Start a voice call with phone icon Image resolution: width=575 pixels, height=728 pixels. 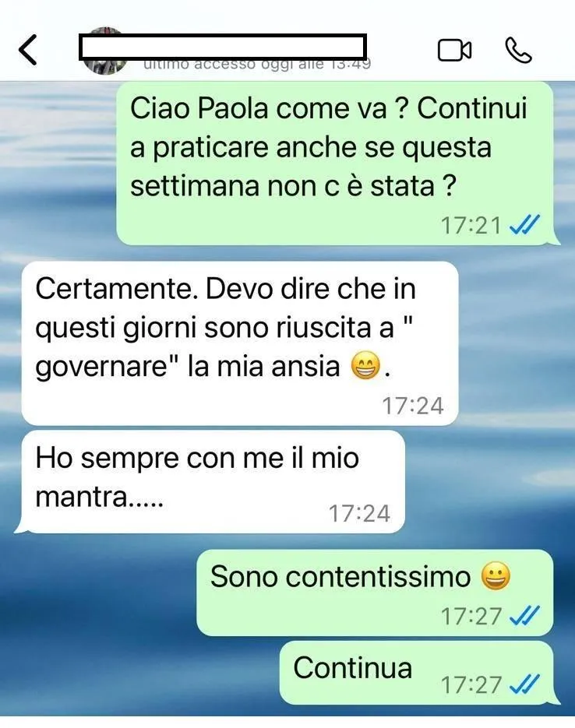(518, 50)
